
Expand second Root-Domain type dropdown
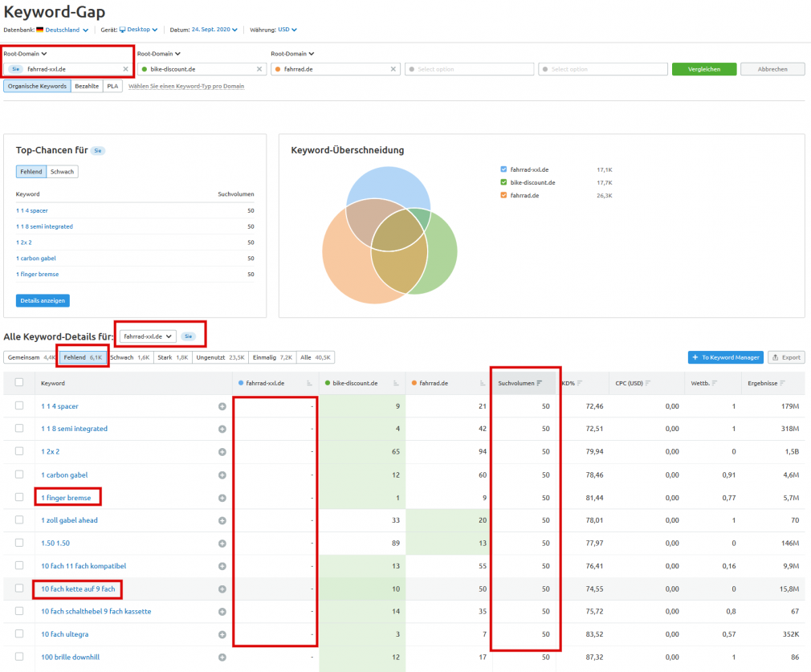(159, 54)
